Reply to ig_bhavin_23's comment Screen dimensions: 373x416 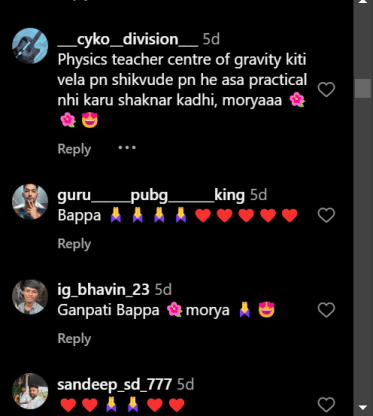[x=74, y=338]
